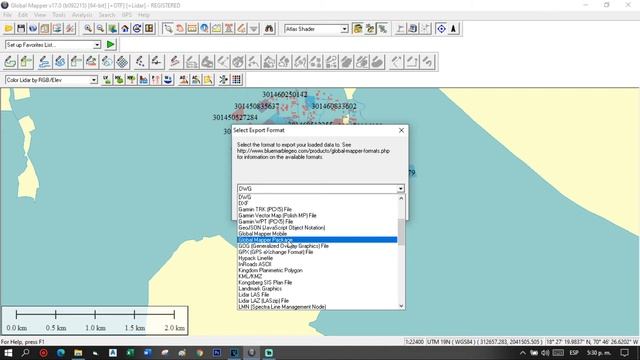Image resolution: width=640 pixels, height=360 pixels.
Task: Open the Help menu
Action: pos(143,15)
